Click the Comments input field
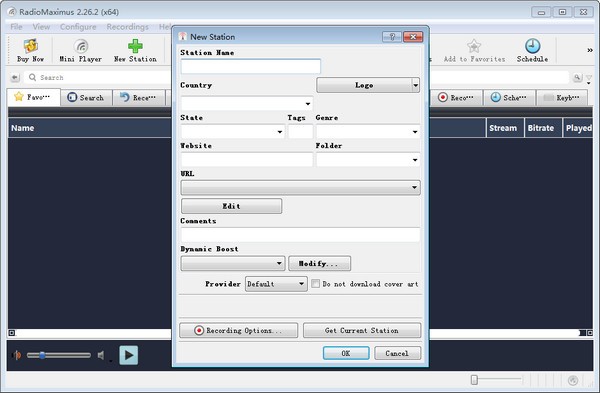This screenshot has height=393, width=600. tap(300, 235)
